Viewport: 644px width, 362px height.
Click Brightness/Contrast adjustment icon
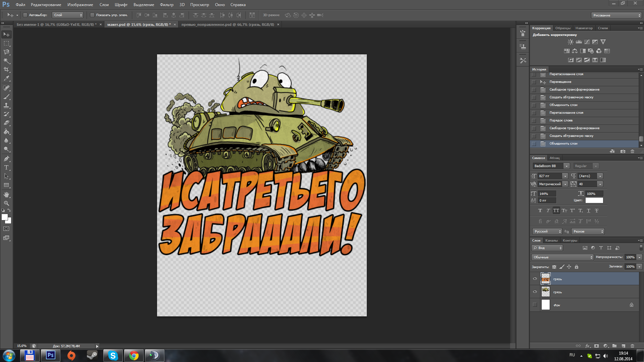(x=571, y=42)
